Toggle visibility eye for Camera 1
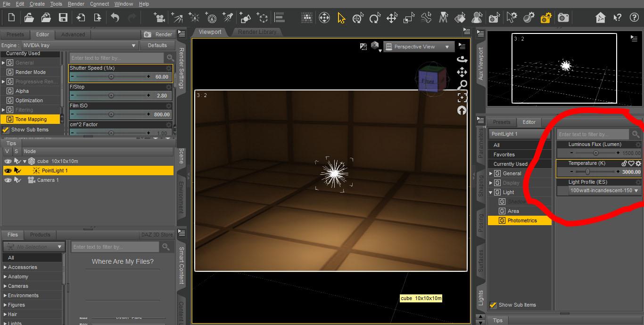This screenshot has height=325, width=644. tap(8, 180)
